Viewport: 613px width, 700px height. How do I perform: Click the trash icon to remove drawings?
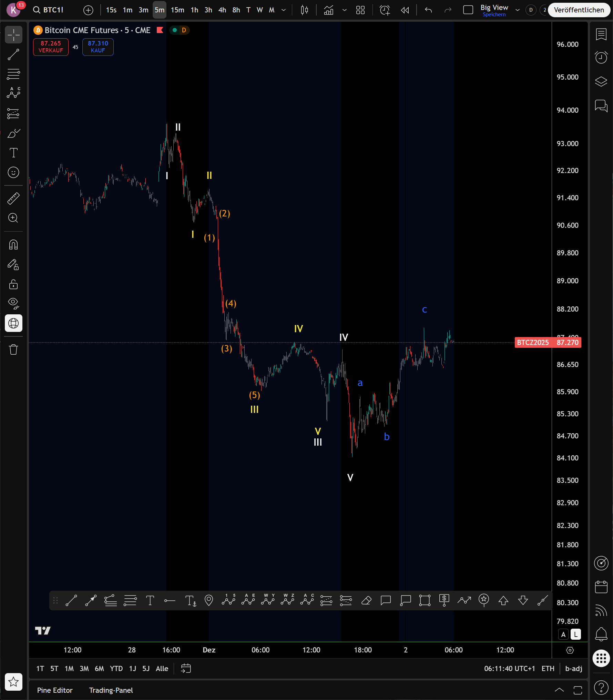[13, 349]
